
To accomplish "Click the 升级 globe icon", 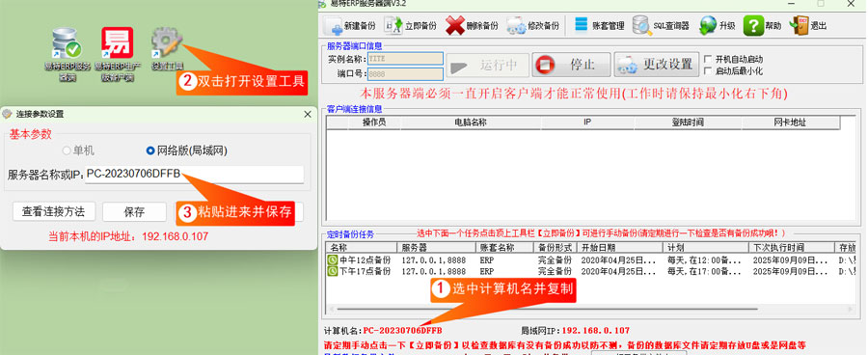I will tap(708, 25).
